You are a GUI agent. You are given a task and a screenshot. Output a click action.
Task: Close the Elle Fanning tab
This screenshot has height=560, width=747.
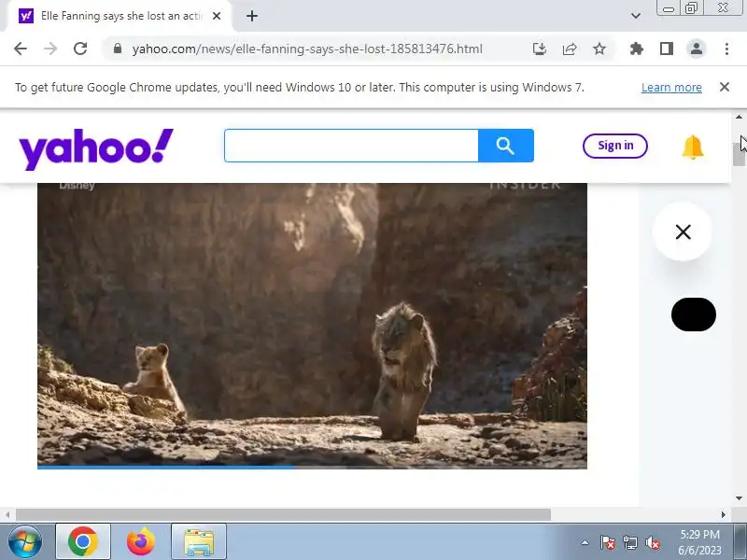pos(217,16)
